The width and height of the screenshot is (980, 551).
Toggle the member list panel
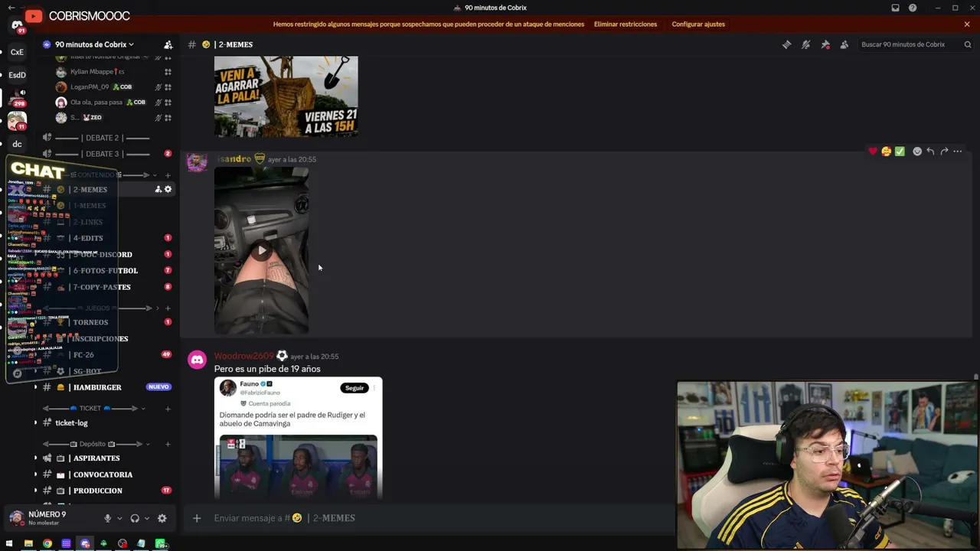point(844,44)
